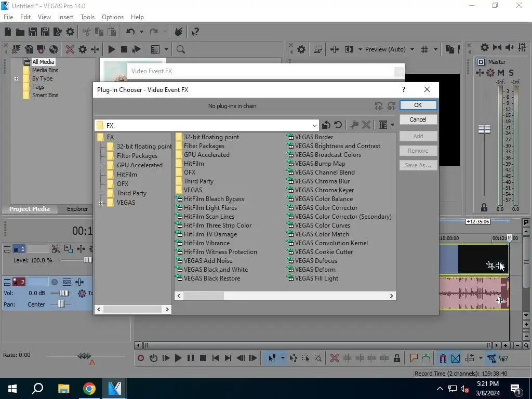Viewport: 532px width, 399px height.
Task: Open the Preview (Auto) quality dropdown
Action: click(412, 49)
